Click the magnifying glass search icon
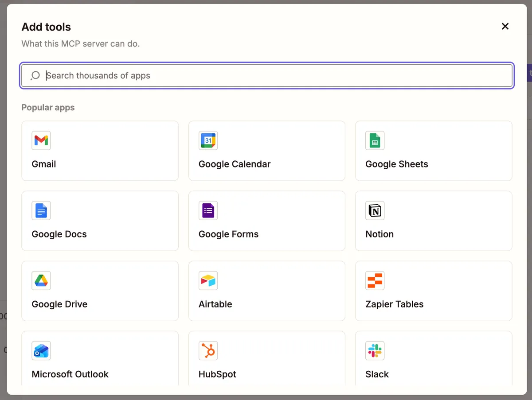Viewport: 532px width, 400px height. [x=35, y=76]
